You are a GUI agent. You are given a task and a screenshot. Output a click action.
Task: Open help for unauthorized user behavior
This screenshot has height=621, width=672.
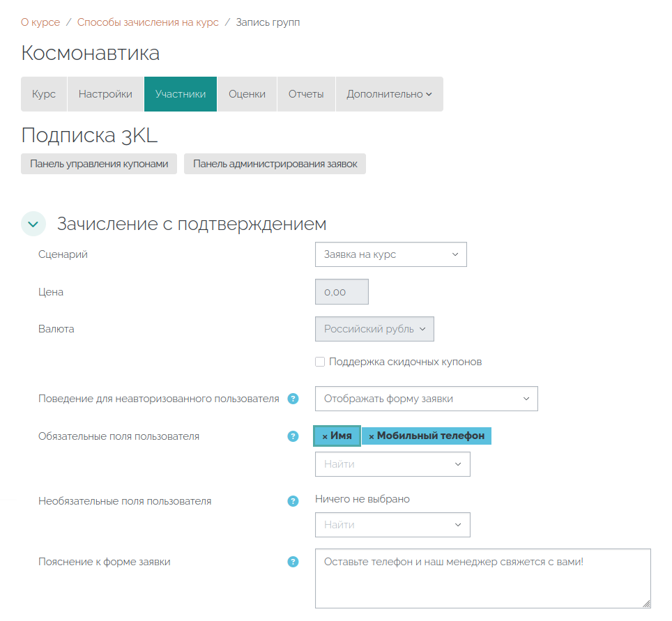coord(293,399)
